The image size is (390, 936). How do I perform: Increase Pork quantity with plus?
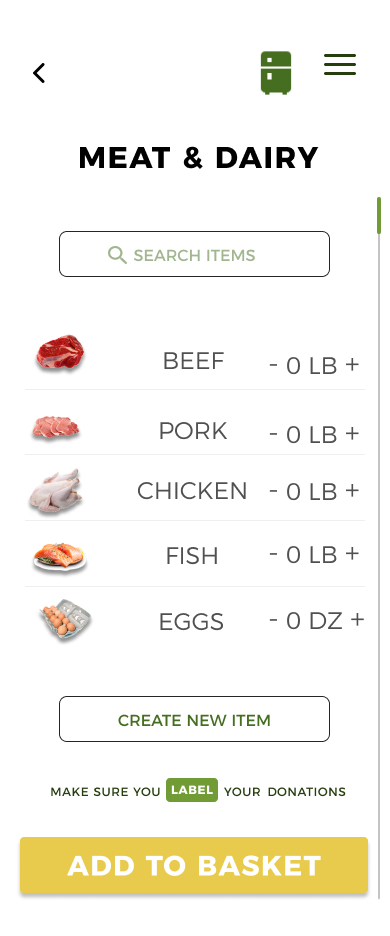(352, 433)
